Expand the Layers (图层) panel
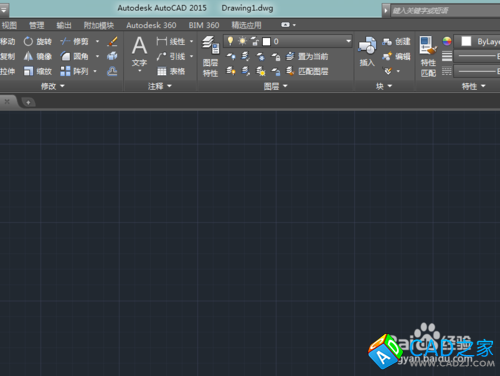The image size is (500, 376). [275, 86]
